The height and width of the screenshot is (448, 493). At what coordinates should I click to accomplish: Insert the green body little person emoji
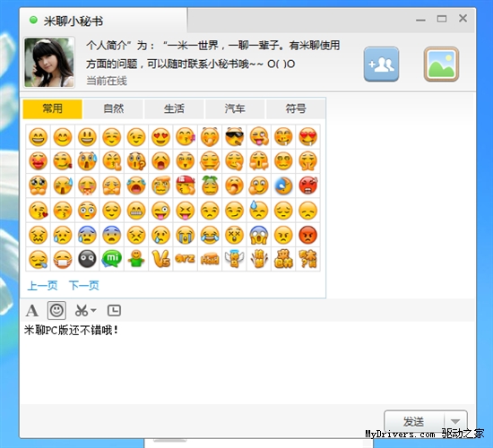click(x=136, y=259)
